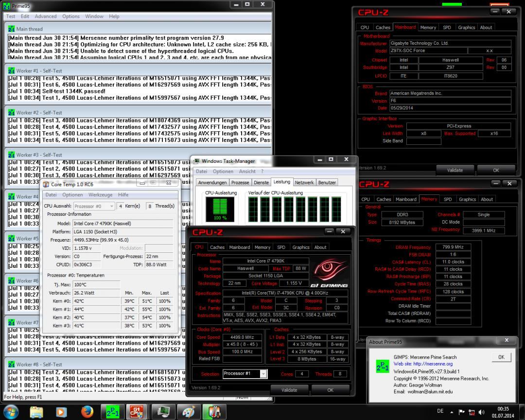
Task: Switch to the Anwendungen tab in Task-Manager
Action: (x=212, y=183)
